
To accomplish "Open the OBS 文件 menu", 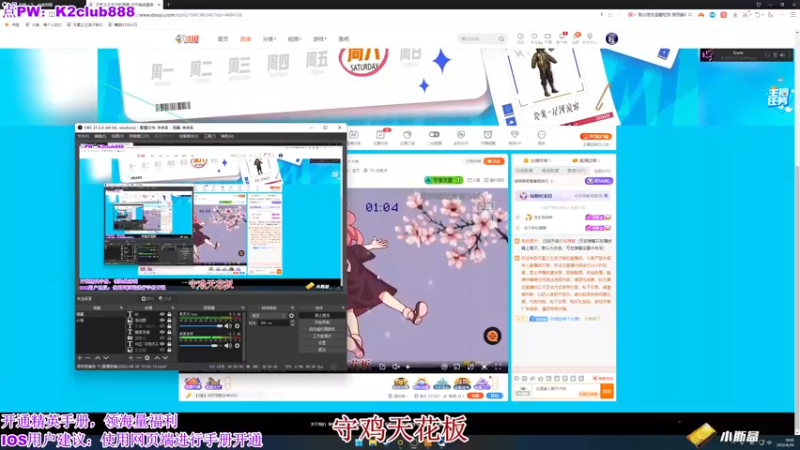I will (x=83, y=136).
